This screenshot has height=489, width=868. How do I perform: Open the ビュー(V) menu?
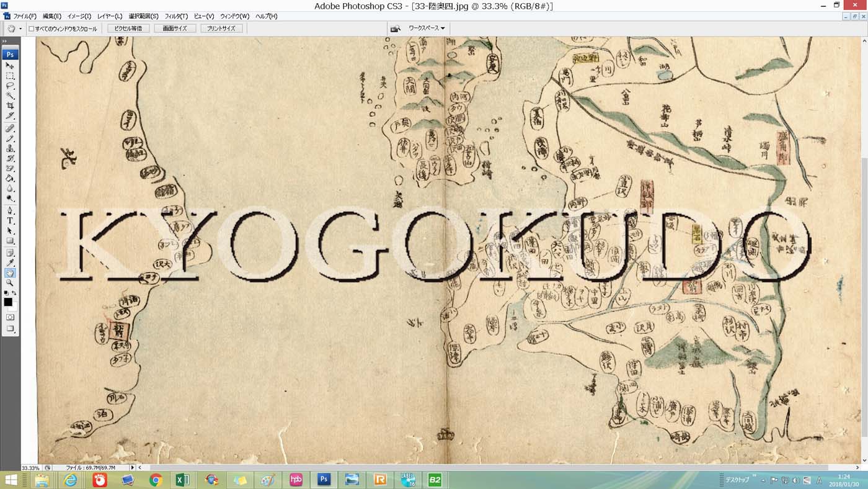tap(204, 16)
